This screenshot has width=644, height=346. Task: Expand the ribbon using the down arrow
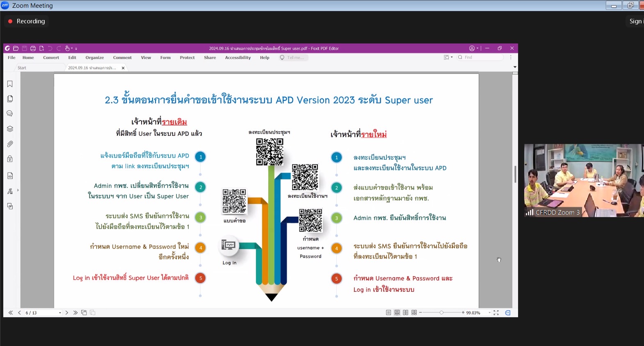[515, 67]
